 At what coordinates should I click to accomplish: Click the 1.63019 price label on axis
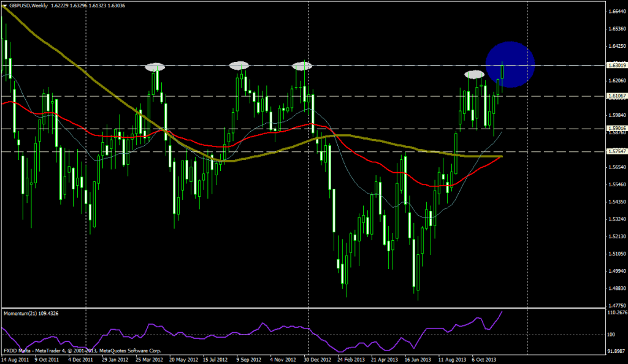[615, 65]
